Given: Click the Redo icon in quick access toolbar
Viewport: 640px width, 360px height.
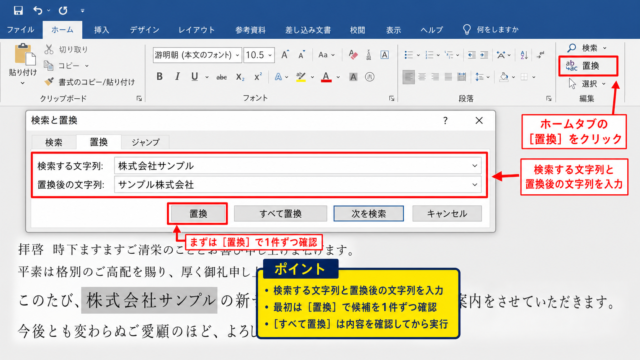Looking at the screenshot, I should coord(63,11).
